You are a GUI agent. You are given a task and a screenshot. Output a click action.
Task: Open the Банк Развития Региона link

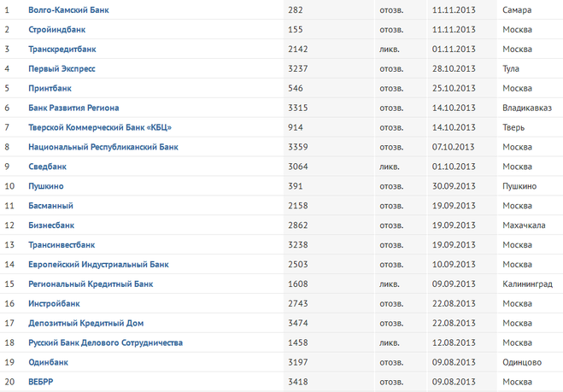click(x=73, y=108)
